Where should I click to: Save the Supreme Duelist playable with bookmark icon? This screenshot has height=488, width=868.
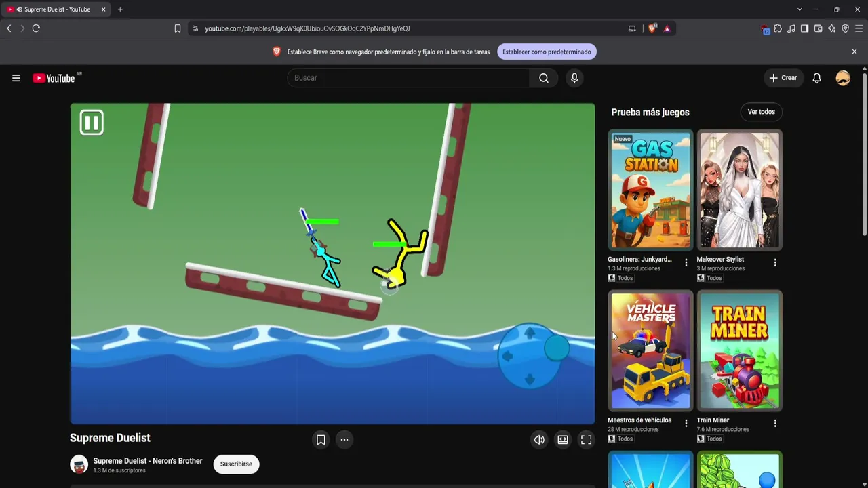(321, 440)
